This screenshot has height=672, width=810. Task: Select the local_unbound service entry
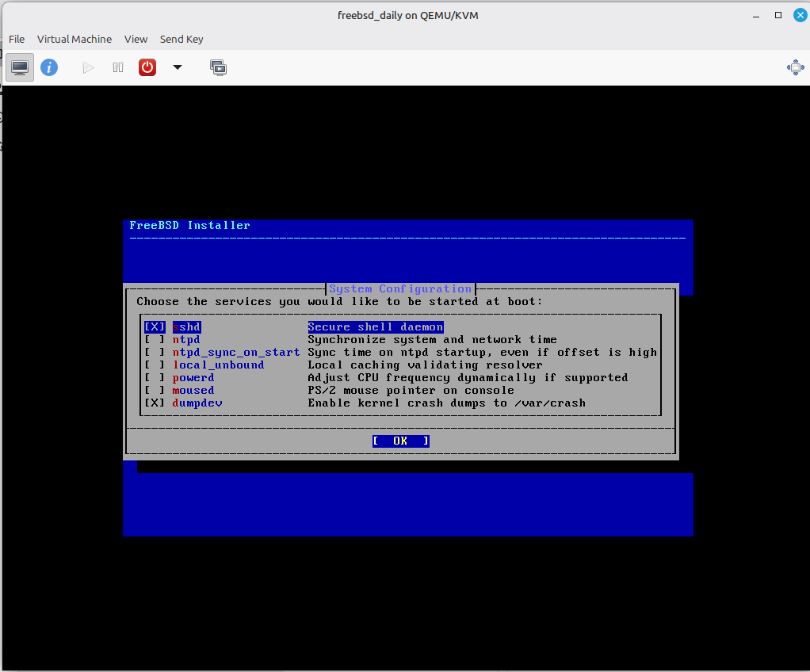click(x=218, y=365)
